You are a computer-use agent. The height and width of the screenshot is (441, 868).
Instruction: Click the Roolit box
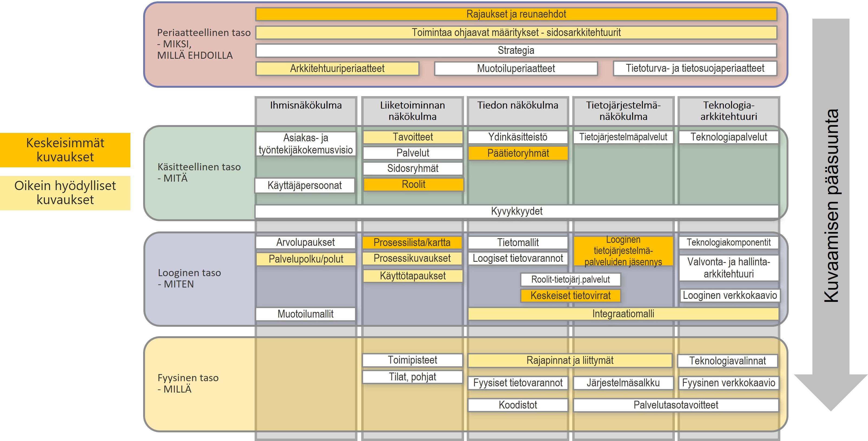tap(413, 184)
